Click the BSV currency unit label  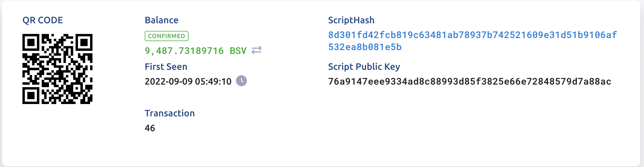(x=238, y=51)
